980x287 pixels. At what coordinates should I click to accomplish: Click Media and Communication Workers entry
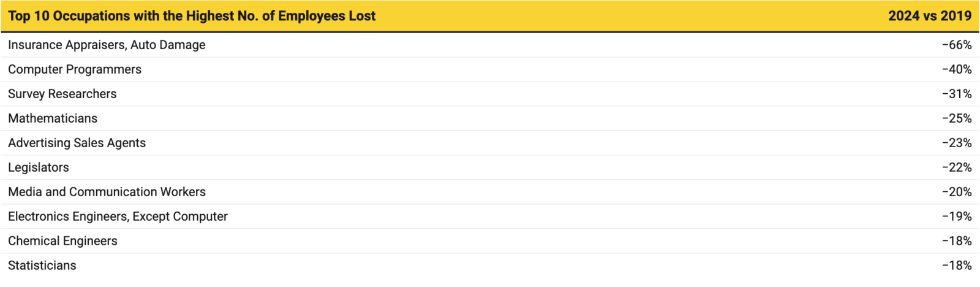(107, 192)
